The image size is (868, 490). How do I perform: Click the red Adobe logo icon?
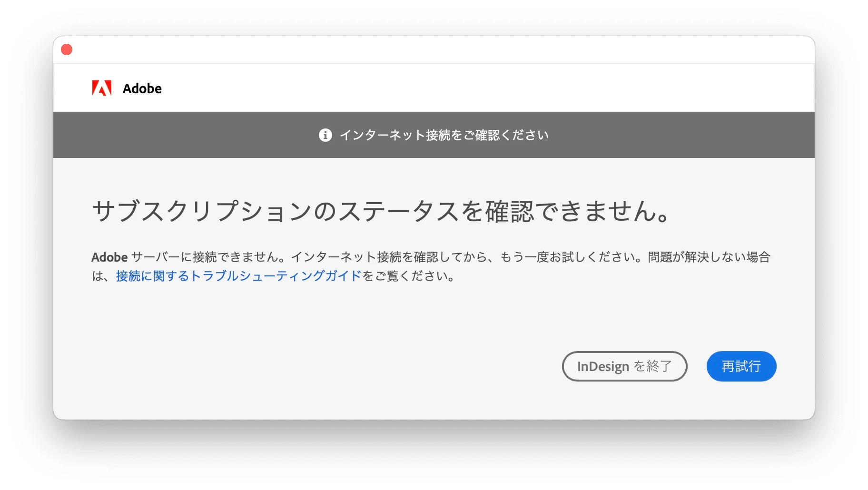pos(101,88)
